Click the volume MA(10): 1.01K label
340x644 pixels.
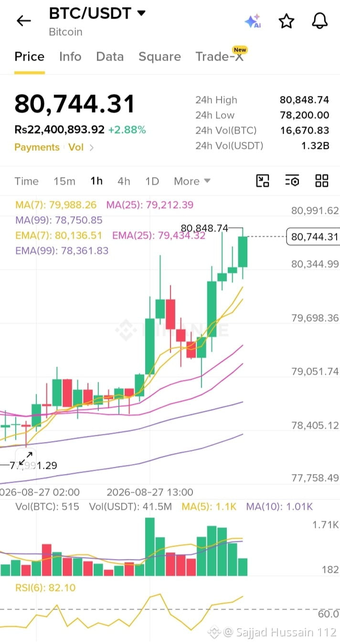[280, 507]
